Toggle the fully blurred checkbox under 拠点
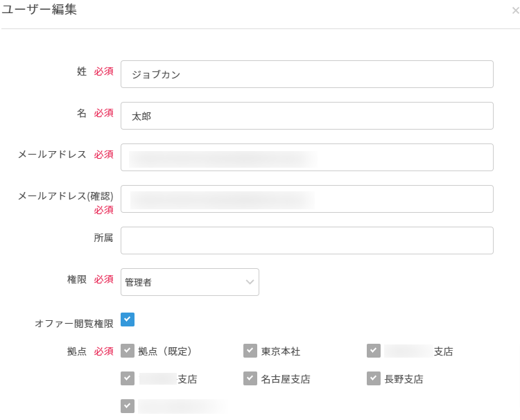 pos(128,405)
